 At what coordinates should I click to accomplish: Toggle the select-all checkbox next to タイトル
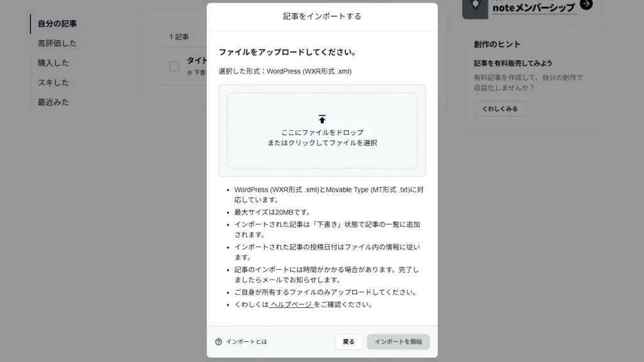[174, 65]
